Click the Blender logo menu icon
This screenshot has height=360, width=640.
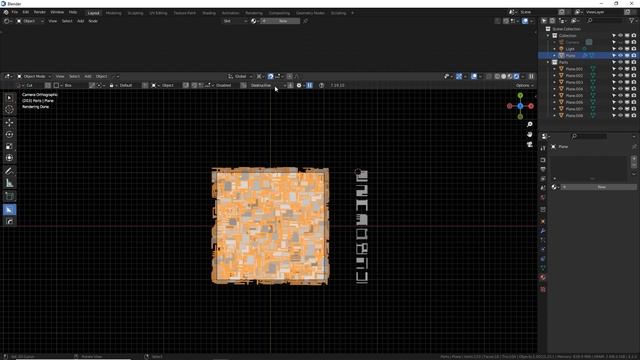click(6, 13)
